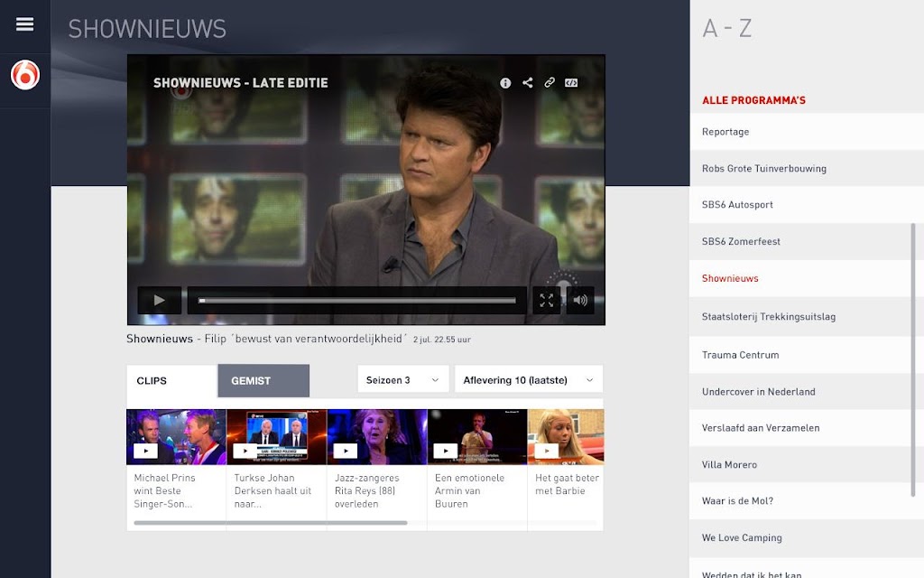This screenshot has height=578, width=924.
Task: Open the Aflevering 10 (laatste) dropdown
Action: click(529, 380)
